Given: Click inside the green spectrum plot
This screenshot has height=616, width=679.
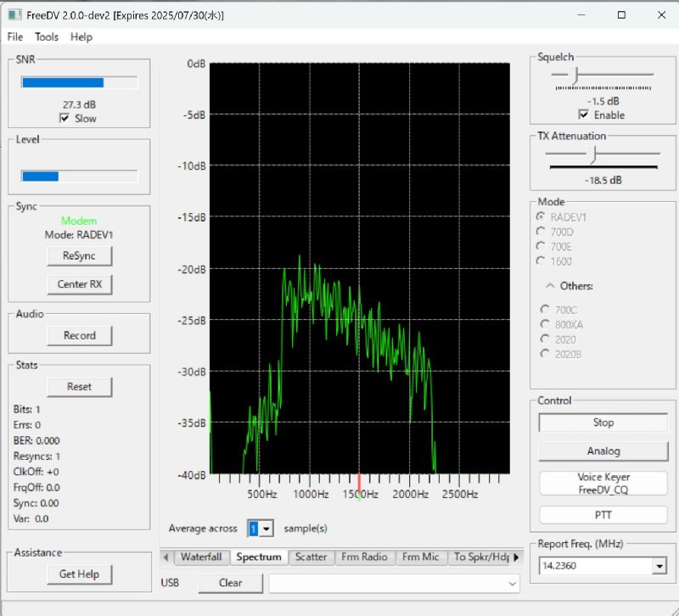Looking at the screenshot, I should pos(359,268).
